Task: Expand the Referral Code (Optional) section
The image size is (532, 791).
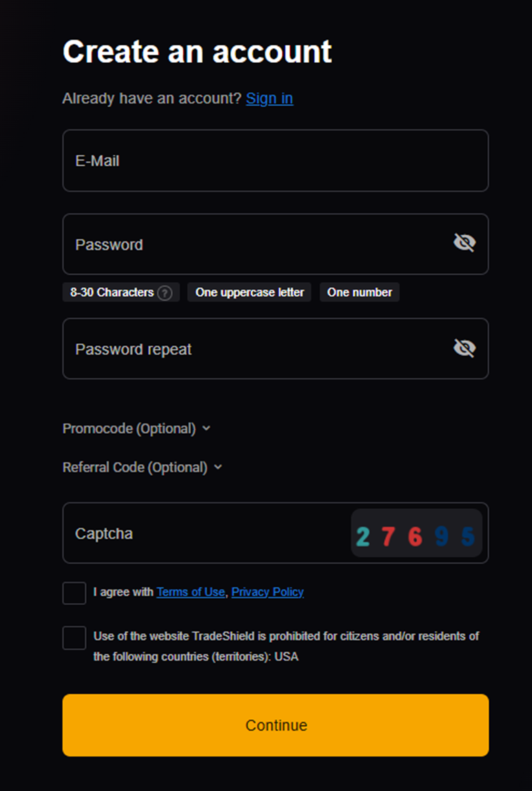Action: pyautogui.click(x=142, y=468)
